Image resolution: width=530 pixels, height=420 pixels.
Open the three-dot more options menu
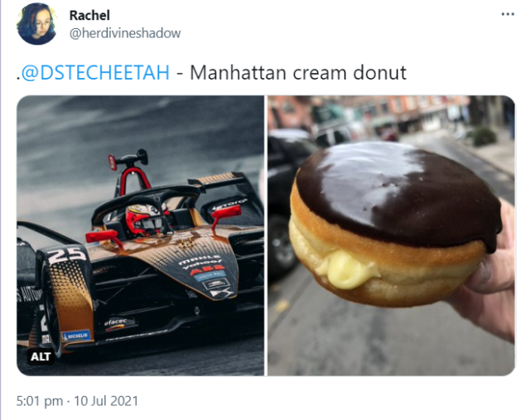pos(508,14)
